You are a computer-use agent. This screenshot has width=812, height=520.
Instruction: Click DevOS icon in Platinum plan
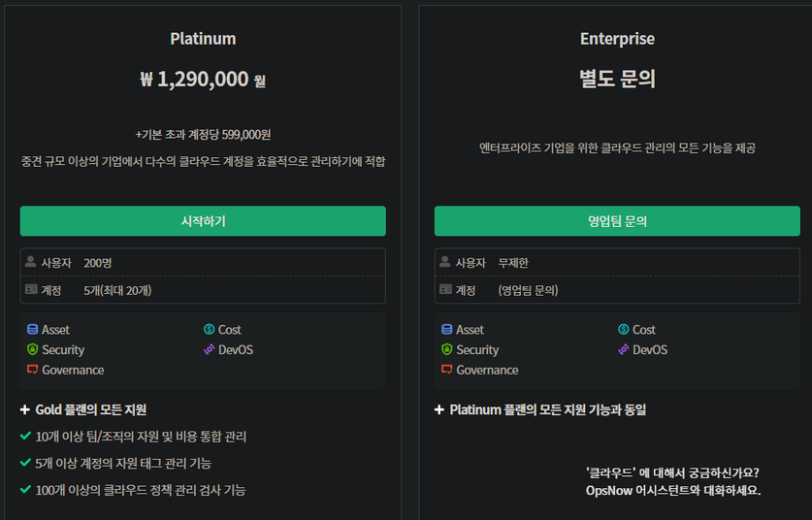pos(209,350)
